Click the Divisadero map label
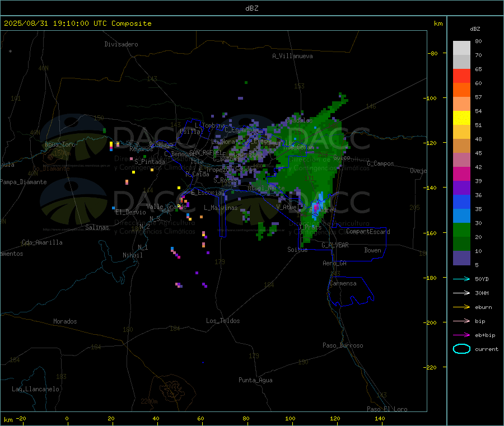Viewport: 504px width, 426px height. click(121, 44)
